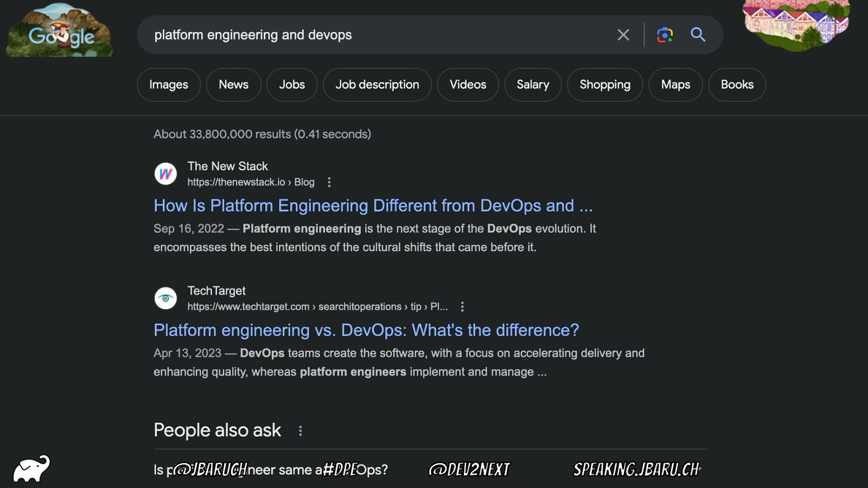
Task: Switch to Images filter
Action: coord(169,85)
